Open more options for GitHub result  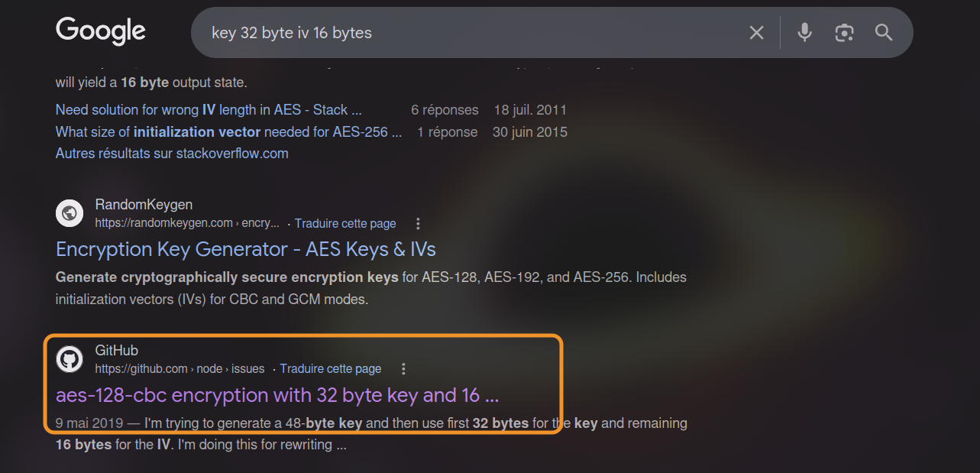point(403,369)
